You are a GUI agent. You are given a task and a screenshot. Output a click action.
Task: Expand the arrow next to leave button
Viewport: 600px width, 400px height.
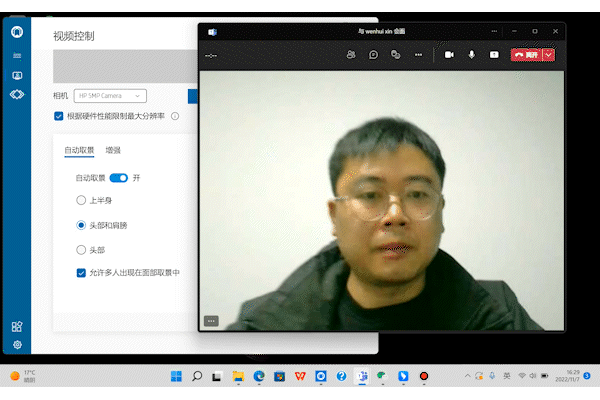point(548,54)
